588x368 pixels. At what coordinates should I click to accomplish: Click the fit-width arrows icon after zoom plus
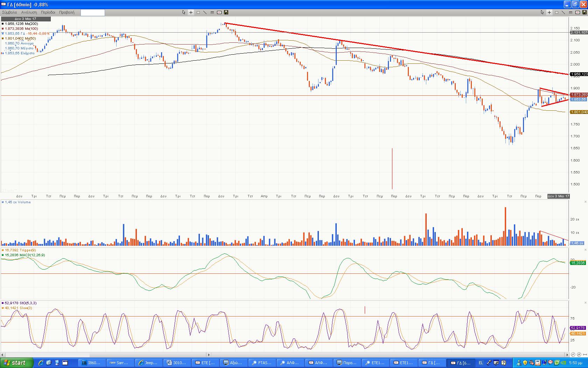click(x=584, y=355)
